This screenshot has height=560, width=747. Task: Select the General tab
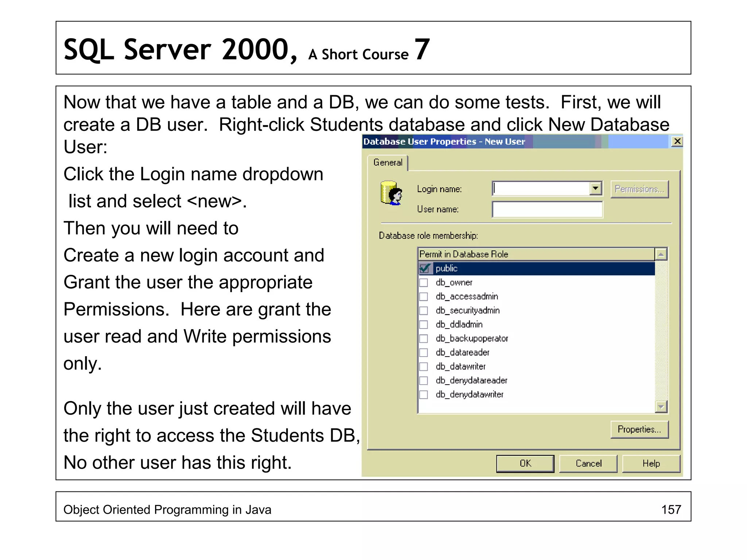pos(388,163)
